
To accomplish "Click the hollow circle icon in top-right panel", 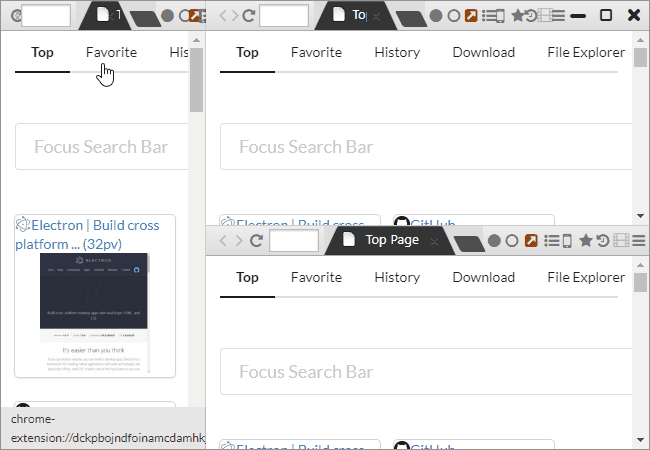I will coord(454,16).
